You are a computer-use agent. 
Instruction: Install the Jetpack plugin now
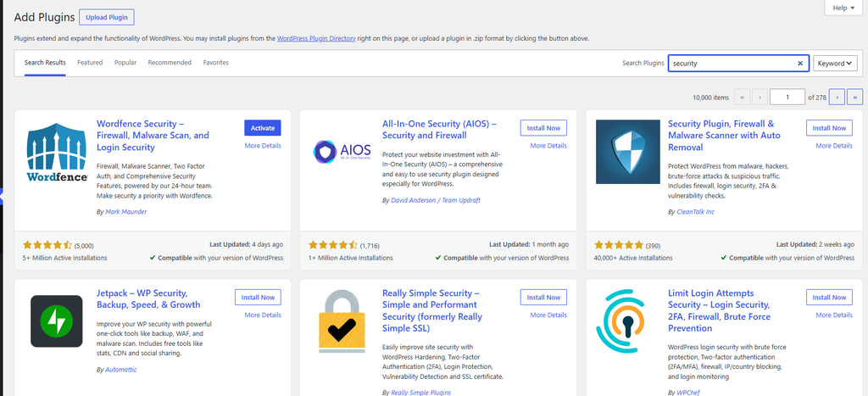click(x=258, y=298)
